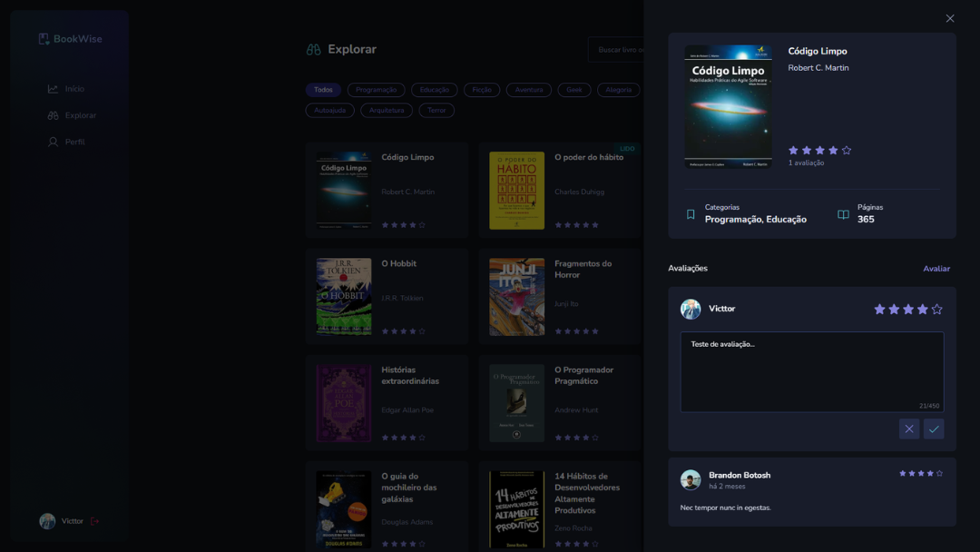Filter books by Terror
The width and height of the screenshot is (980, 552).
(436, 110)
